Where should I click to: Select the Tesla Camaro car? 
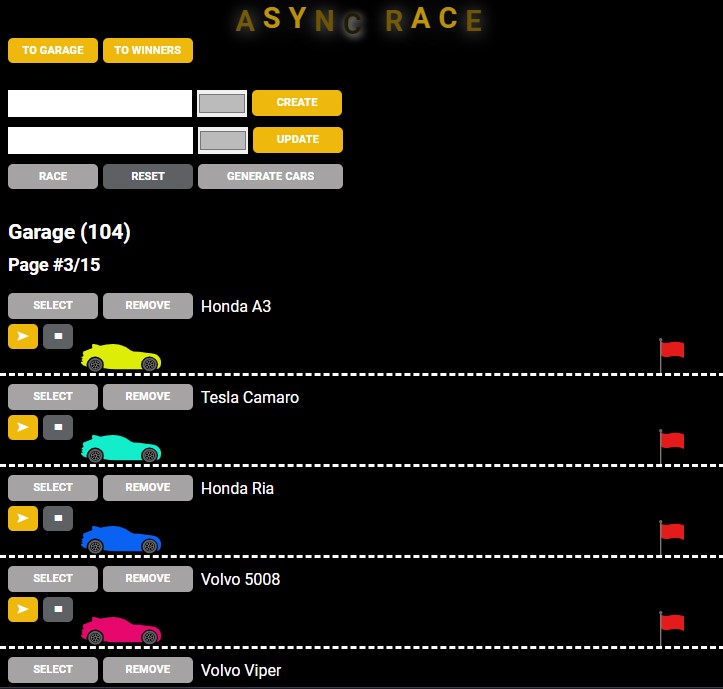click(x=53, y=397)
